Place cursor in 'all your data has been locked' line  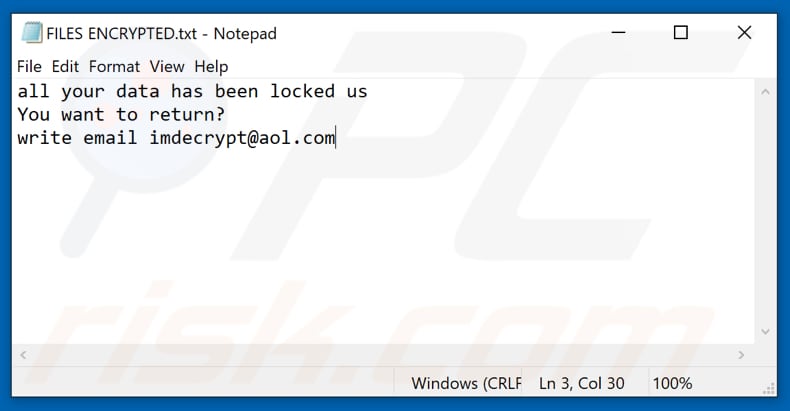coord(192,92)
